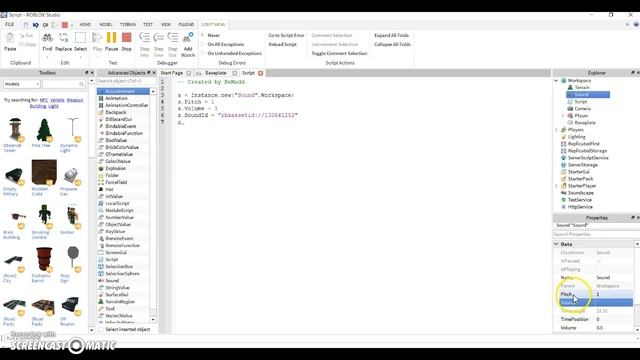Select ServerScriptService in Explorer
This screenshot has height=360, width=640.
588,158
